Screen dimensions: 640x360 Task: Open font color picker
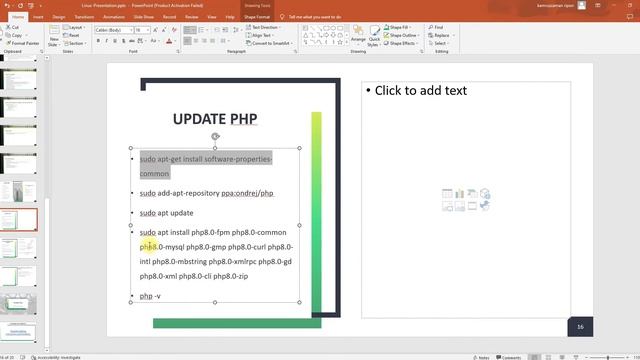tap(169, 41)
